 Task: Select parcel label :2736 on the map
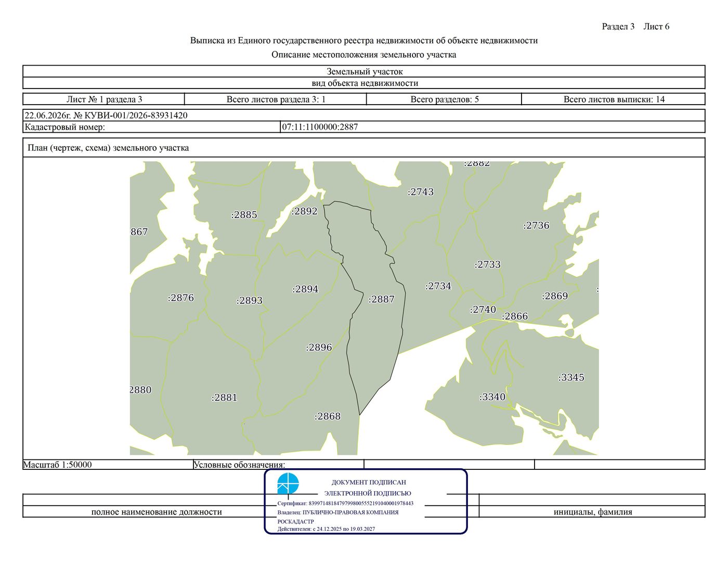point(536,225)
